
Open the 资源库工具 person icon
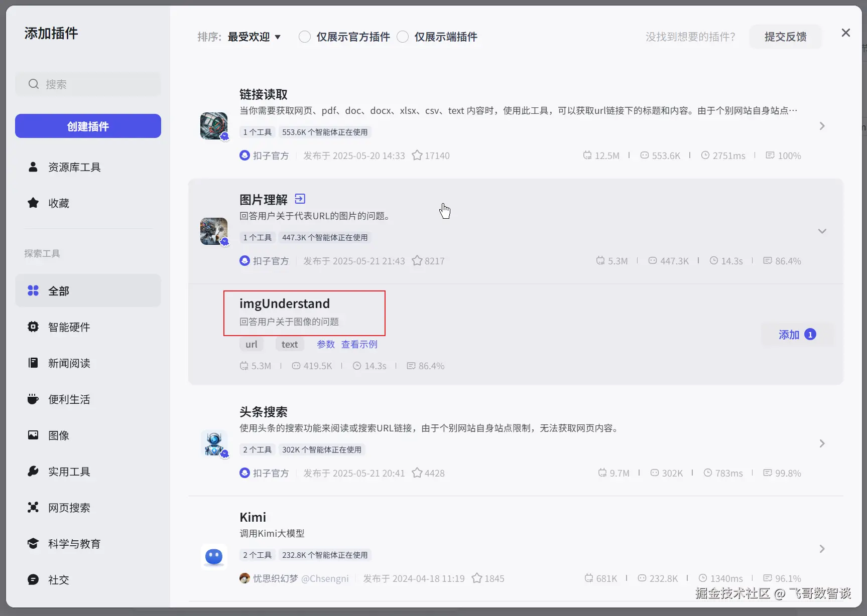coord(33,167)
